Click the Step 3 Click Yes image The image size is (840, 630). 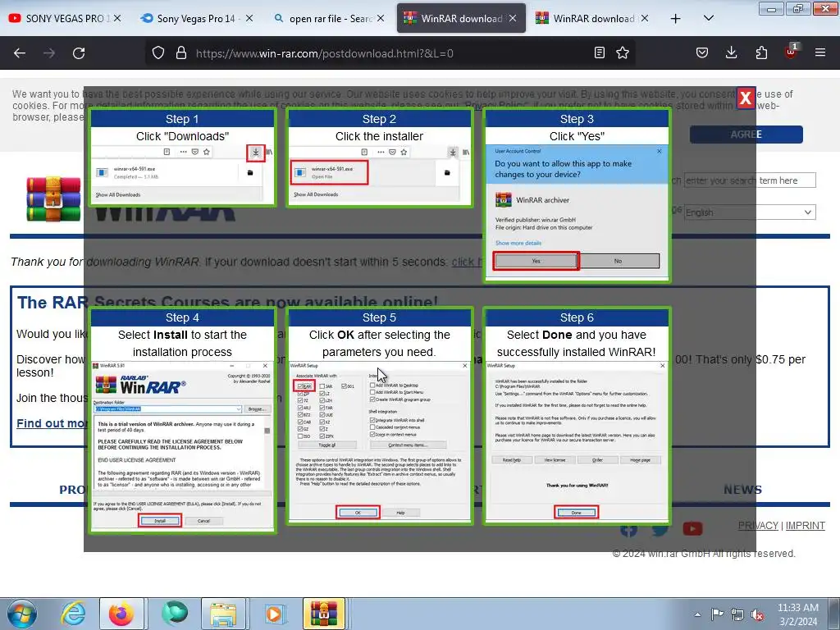(x=577, y=195)
